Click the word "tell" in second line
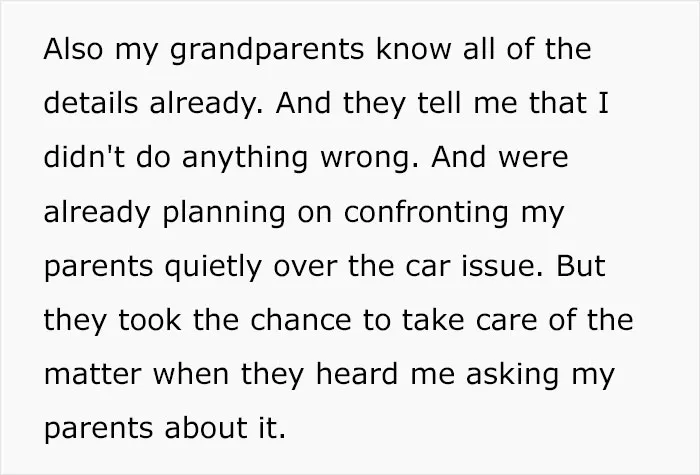The height and width of the screenshot is (475, 700). tap(440, 102)
